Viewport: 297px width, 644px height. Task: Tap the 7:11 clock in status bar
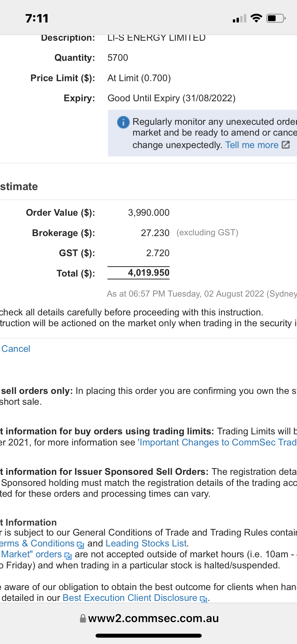(x=37, y=18)
